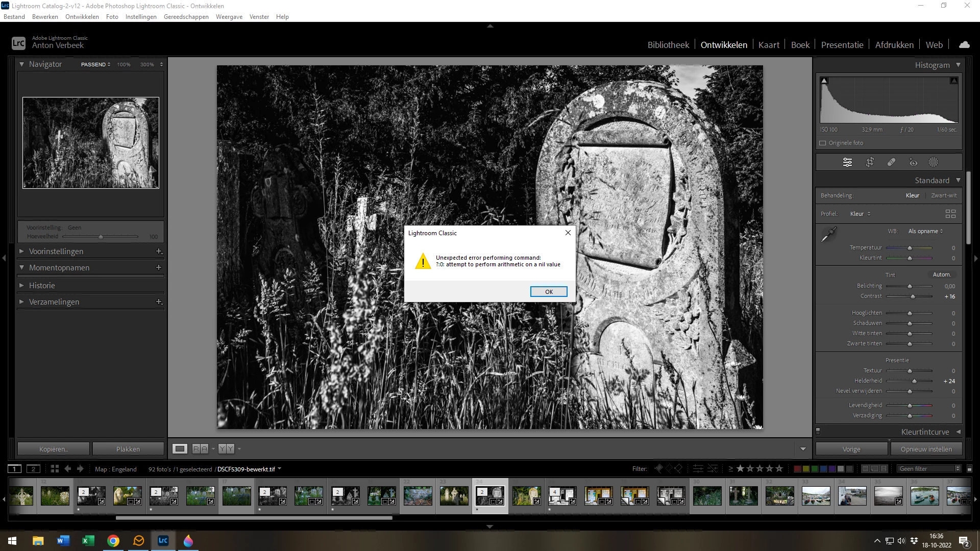Click OK in the error dialog
This screenshot has width=980, height=551.
[549, 292]
